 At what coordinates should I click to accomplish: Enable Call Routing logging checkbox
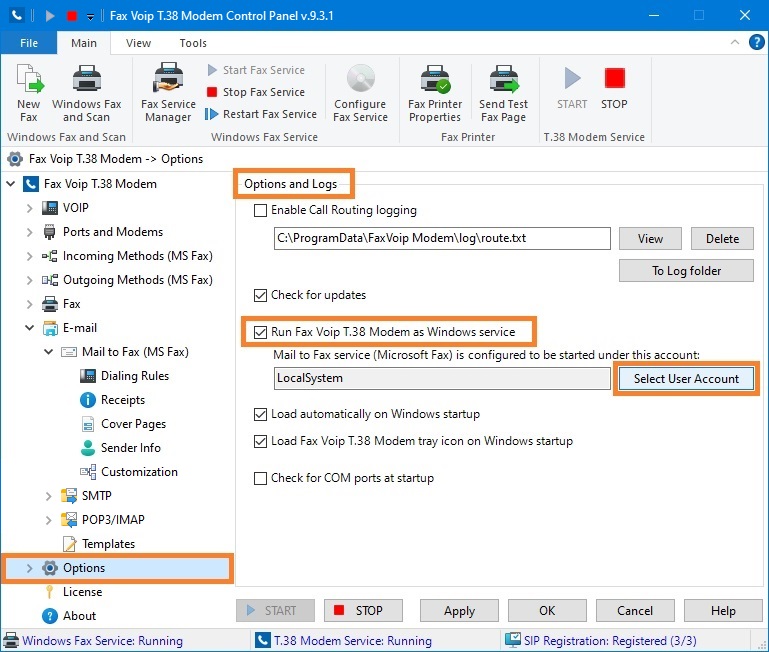click(260, 210)
